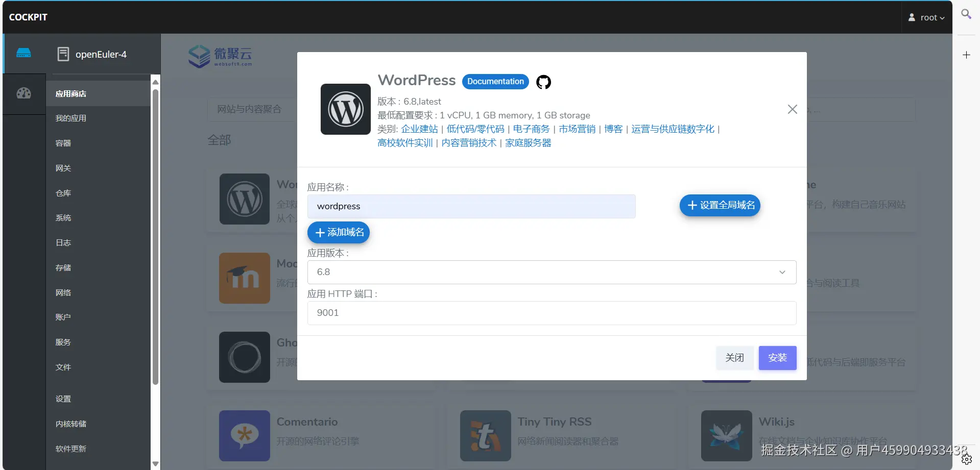Click the COCKPIT brand title

point(28,17)
